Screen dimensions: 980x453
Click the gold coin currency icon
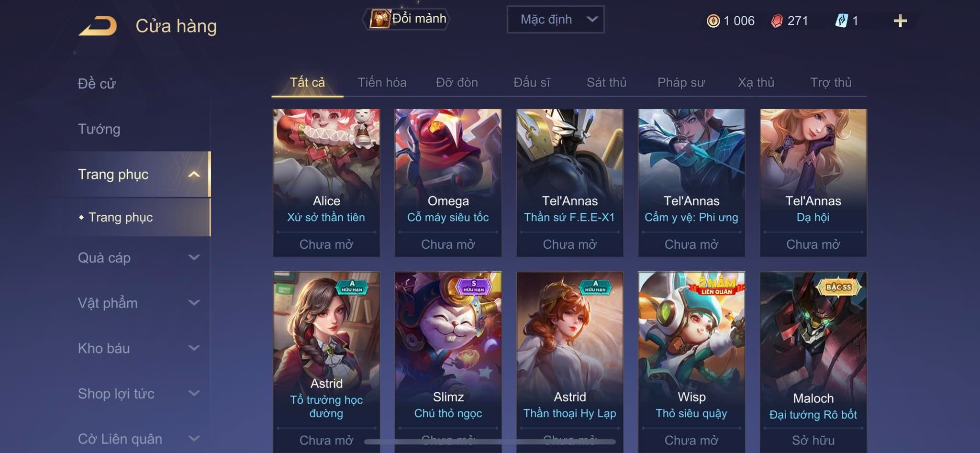point(713,21)
